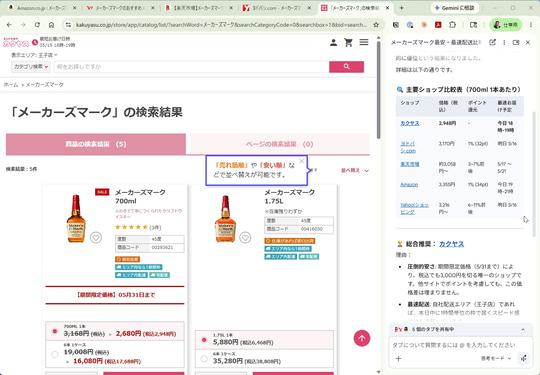Go forward in browser history

point(23,25)
